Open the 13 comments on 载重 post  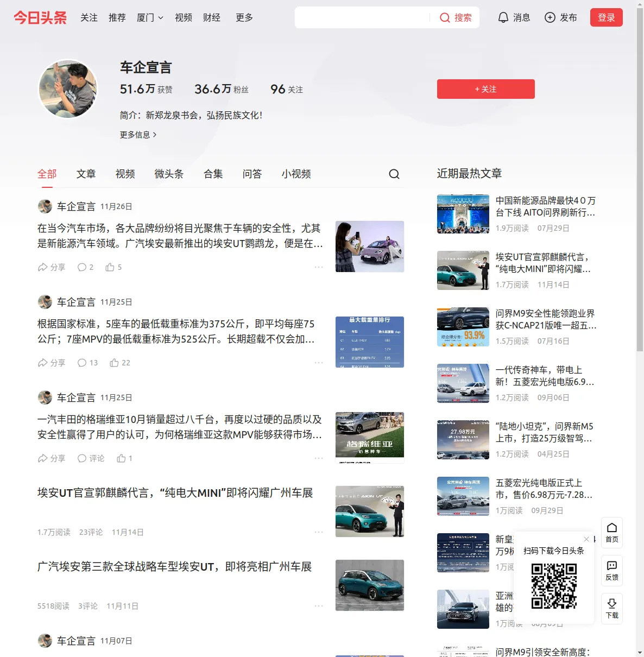(87, 363)
